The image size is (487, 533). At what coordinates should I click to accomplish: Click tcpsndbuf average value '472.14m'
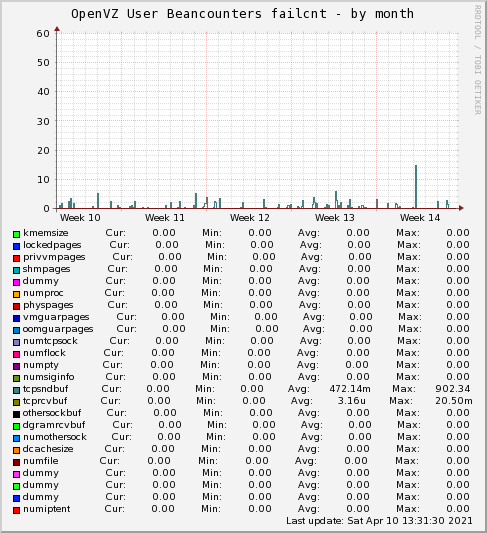pyautogui.click(x=350, y=389)
